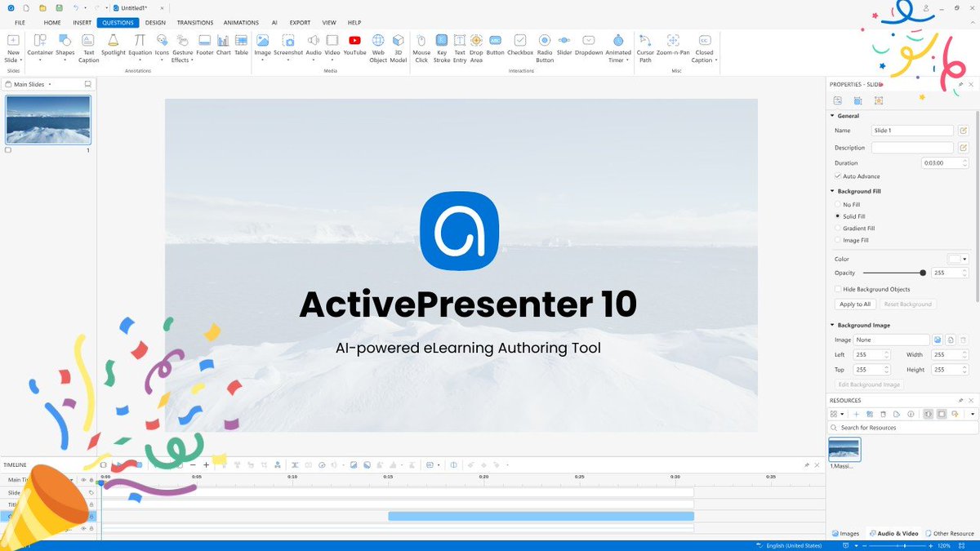Switch to the INSERT ribbon tab
This screenshot has height=551, width=980.
click(x=82, y=23)
